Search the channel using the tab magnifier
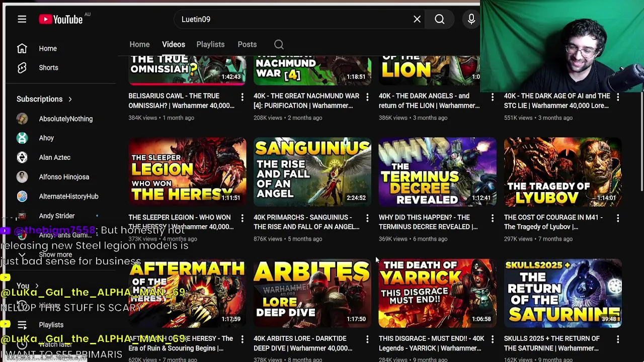This screenshot has width=644, height=362. (279, 44)
